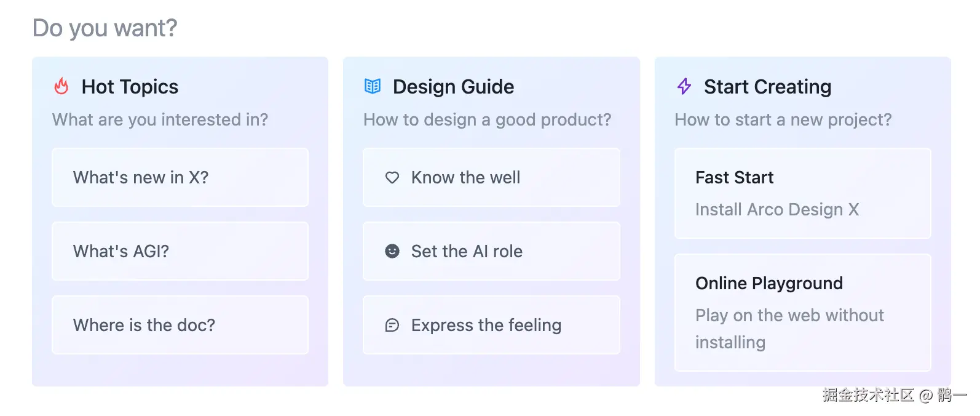The image size is (980, 416).
Task: Click the book icon beside Design Guide
Action: pyautogui.click(x=373, y=86)
